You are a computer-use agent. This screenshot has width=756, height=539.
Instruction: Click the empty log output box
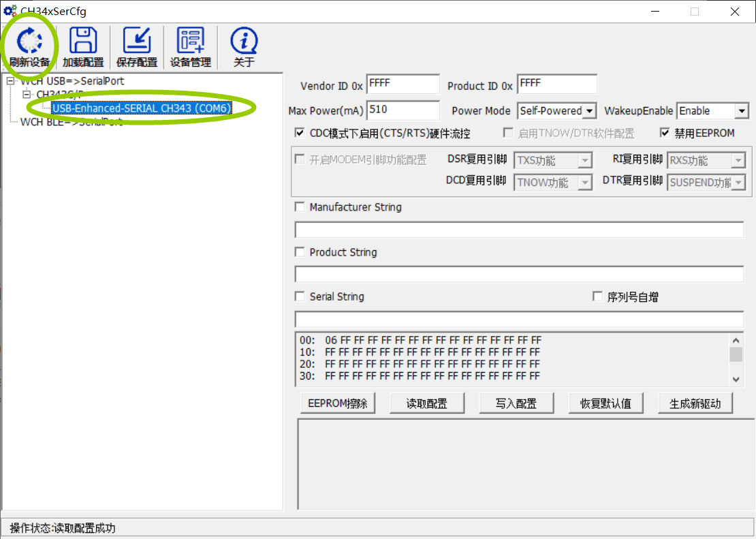526,464
